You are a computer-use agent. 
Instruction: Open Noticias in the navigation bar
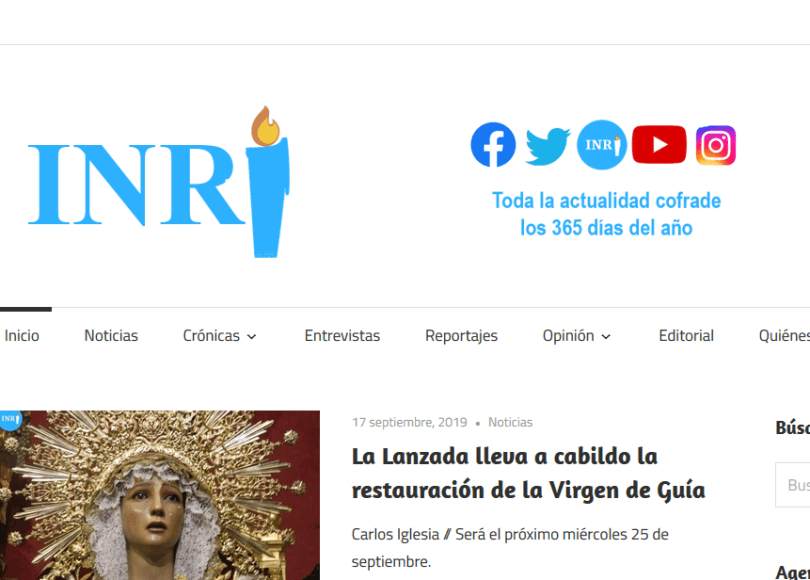pos(111,336)
